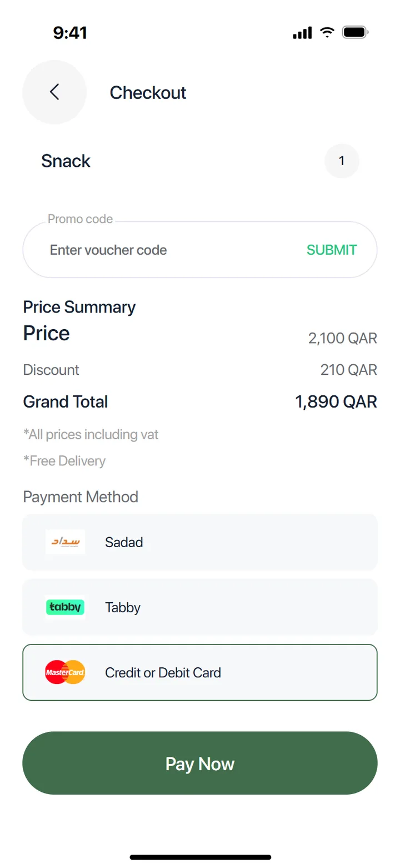
Task: Select Sadad as payment method
Action: pyautogui.click(x=200, y=542)
